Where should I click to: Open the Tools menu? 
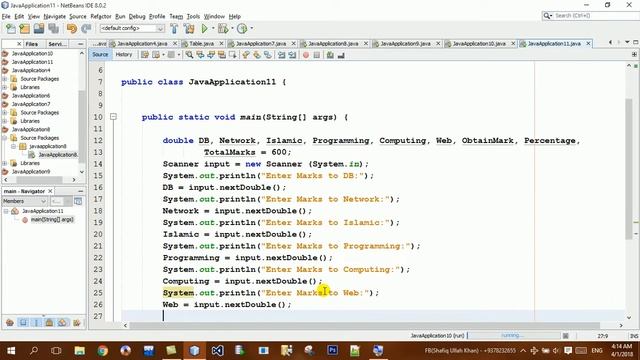click(x=193, y=16)
